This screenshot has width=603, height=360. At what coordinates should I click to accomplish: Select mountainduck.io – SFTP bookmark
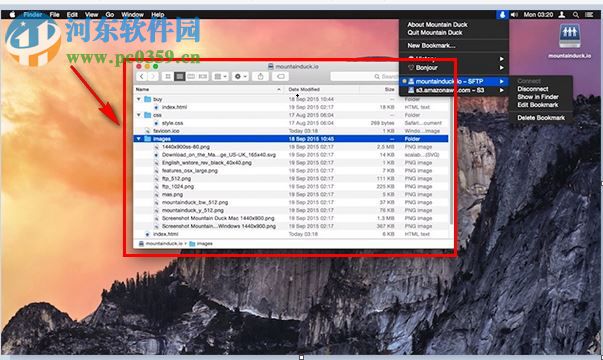[454, 81]
